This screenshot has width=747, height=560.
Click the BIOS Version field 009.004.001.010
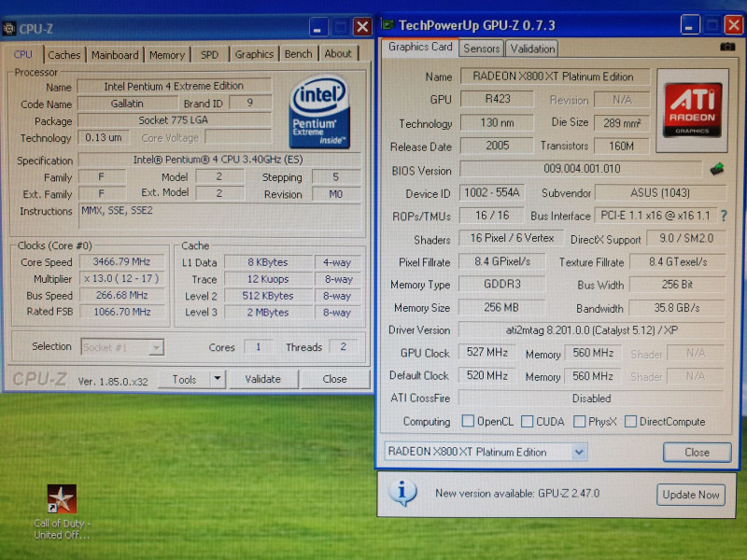pos(581,169)
